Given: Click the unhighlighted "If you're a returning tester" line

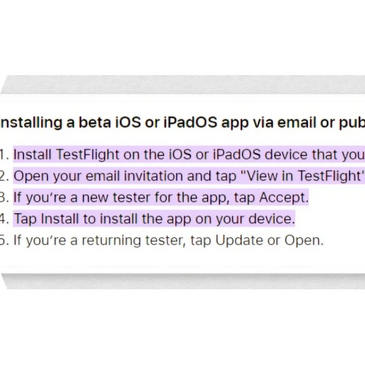Looking at the screenshot, I should [168, 240].
